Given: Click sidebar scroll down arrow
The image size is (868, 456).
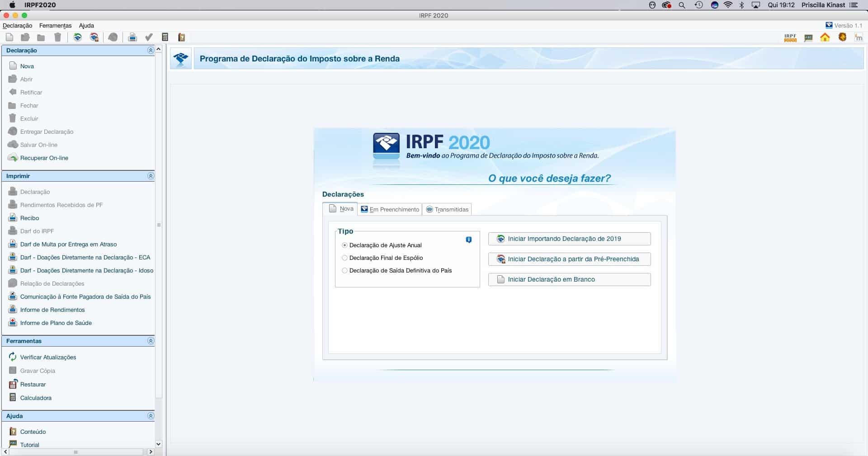Looking at the screenshot, I should click(159, 444).
